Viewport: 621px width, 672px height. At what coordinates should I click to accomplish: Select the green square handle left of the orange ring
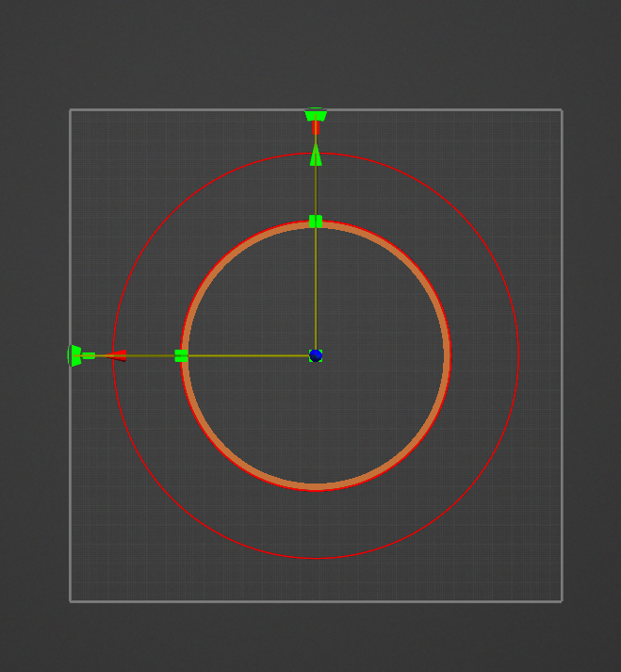tap(182, 355)
